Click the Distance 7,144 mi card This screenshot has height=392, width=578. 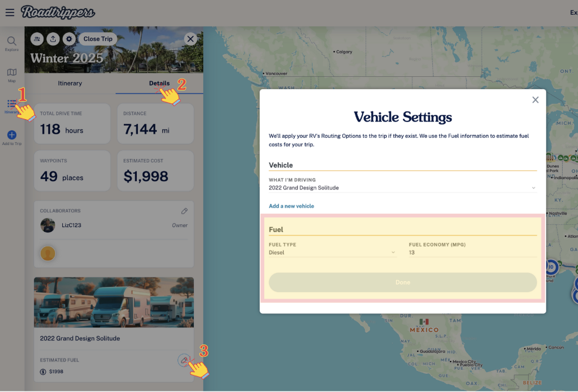156,123
